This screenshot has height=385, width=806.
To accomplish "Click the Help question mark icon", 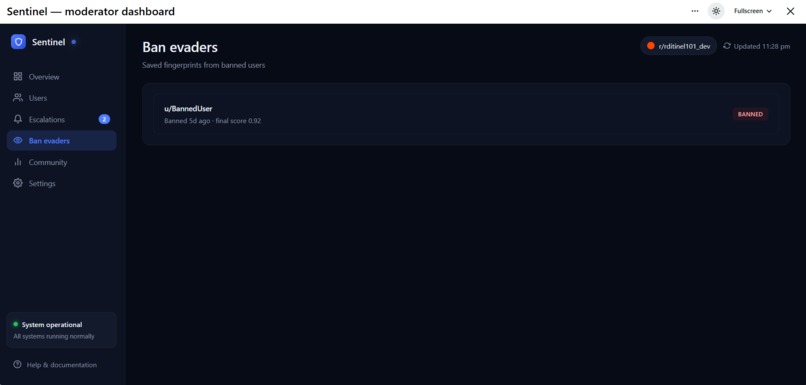I will coord(17,364).
